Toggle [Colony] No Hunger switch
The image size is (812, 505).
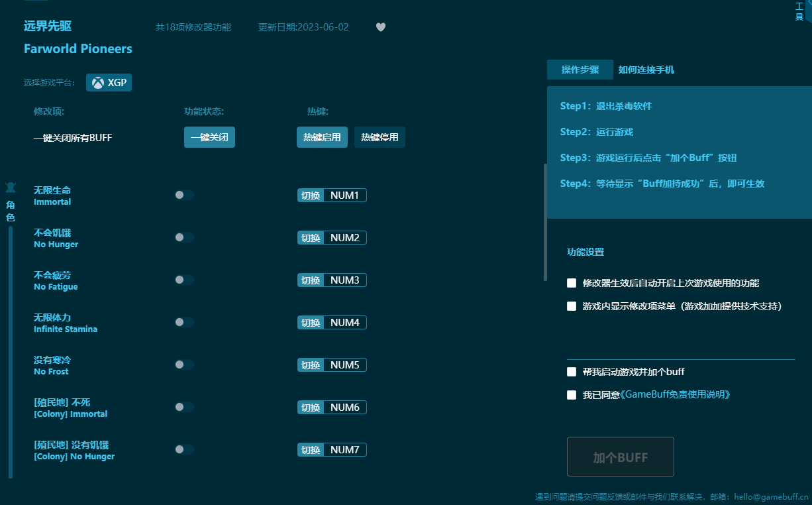pyautogui.click(x=184, y=449)
